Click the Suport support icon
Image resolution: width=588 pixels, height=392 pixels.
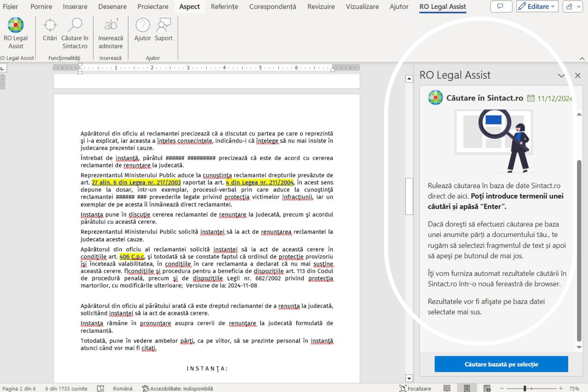[x=164, y=25]
